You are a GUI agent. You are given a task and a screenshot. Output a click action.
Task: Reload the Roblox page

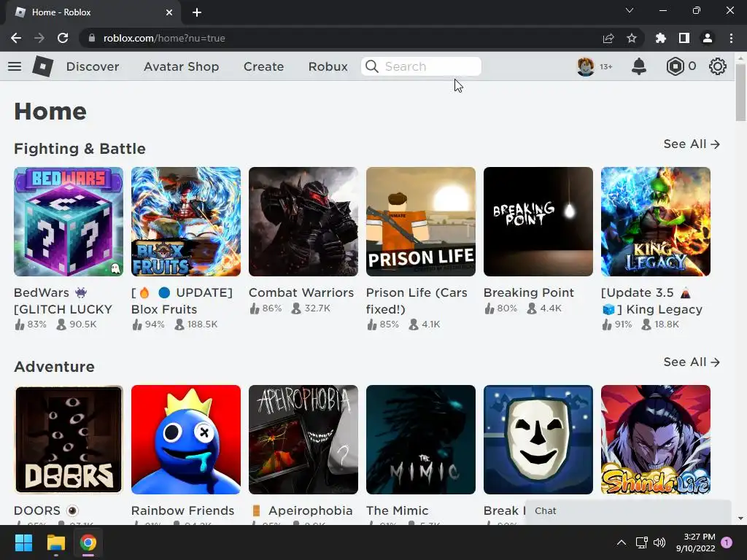[63, 38]
